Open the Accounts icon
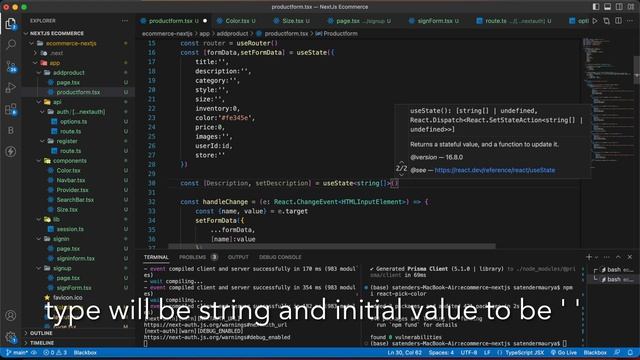This screenshot has height=360, width=640. (x=11, y=316)
